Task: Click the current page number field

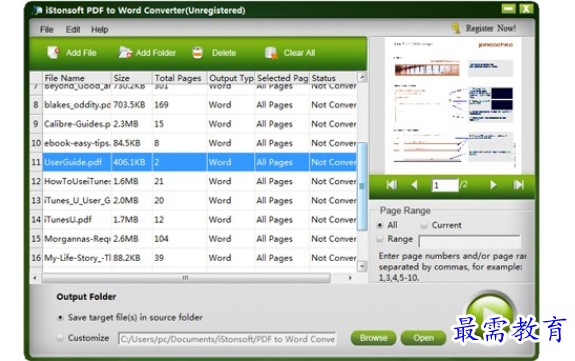Action: (x=445, y=185)
